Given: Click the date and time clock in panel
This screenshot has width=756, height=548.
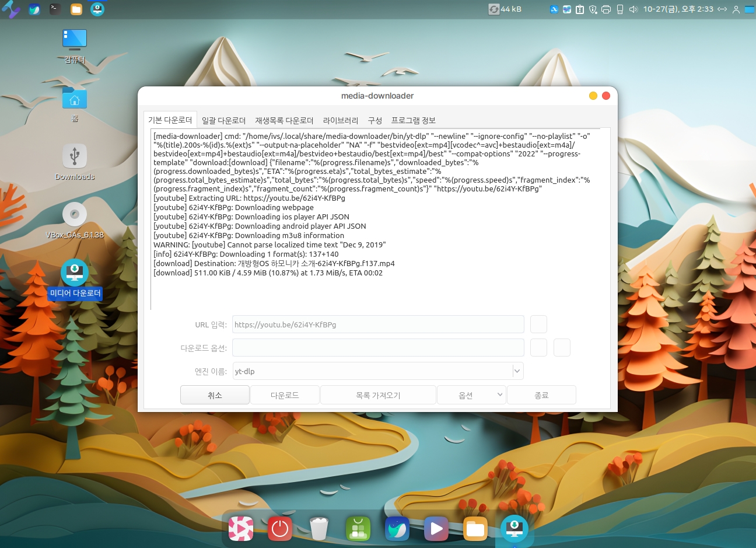Looking at the screenshot, I should tap(678, 9).
